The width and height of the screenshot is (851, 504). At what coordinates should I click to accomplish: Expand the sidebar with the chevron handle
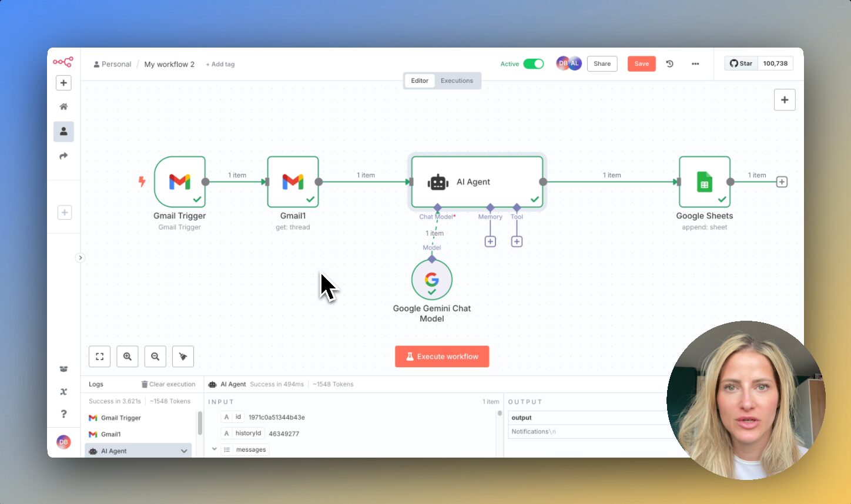coord(81,257)
